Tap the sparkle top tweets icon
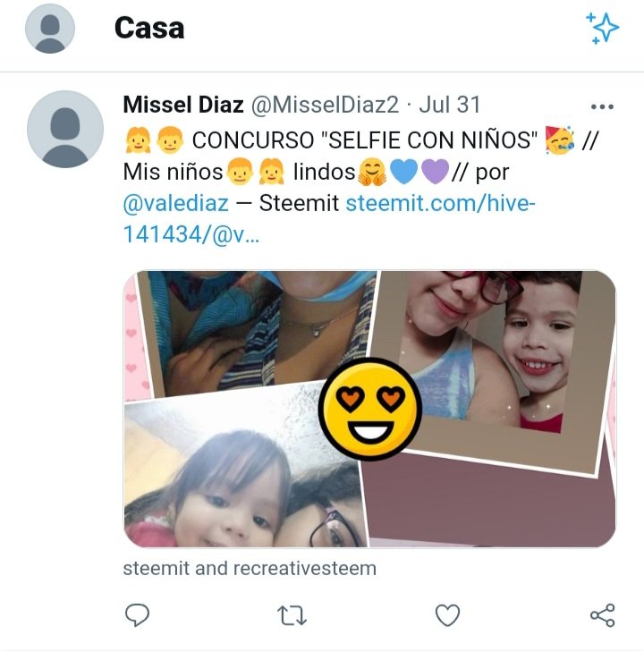The width and height of the screenshot is (644, 669). coord(602,28)
